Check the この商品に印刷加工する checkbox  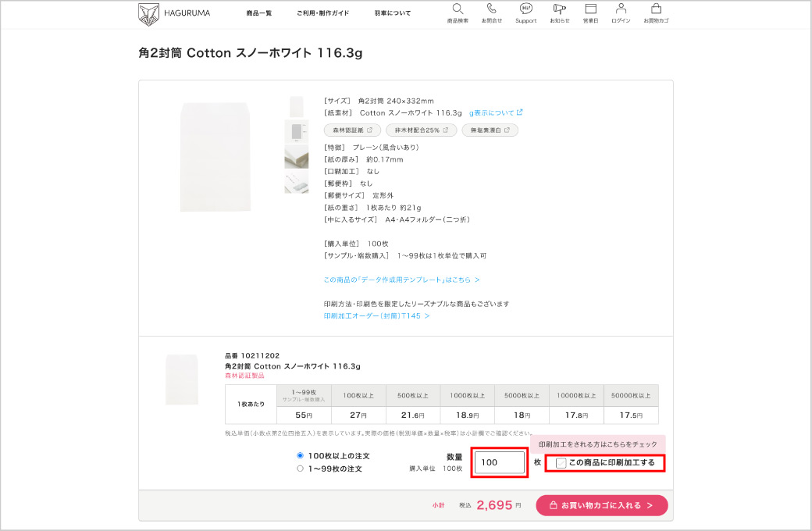[x=561, y=463]
